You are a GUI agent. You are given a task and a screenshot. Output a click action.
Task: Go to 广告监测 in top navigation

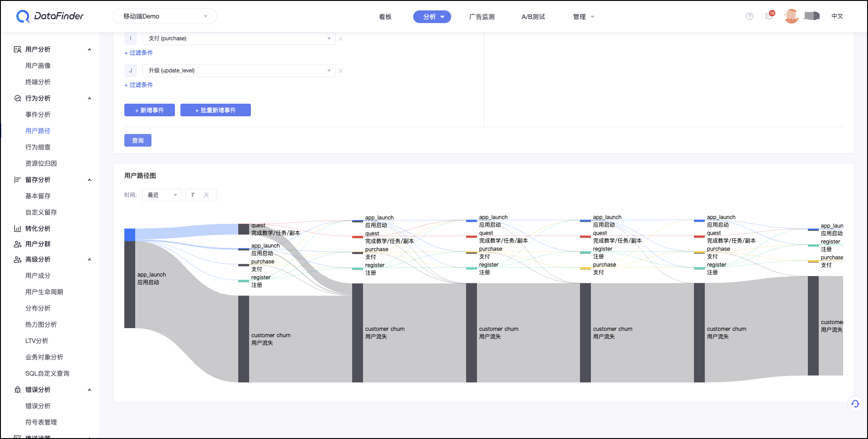point(482,17)
